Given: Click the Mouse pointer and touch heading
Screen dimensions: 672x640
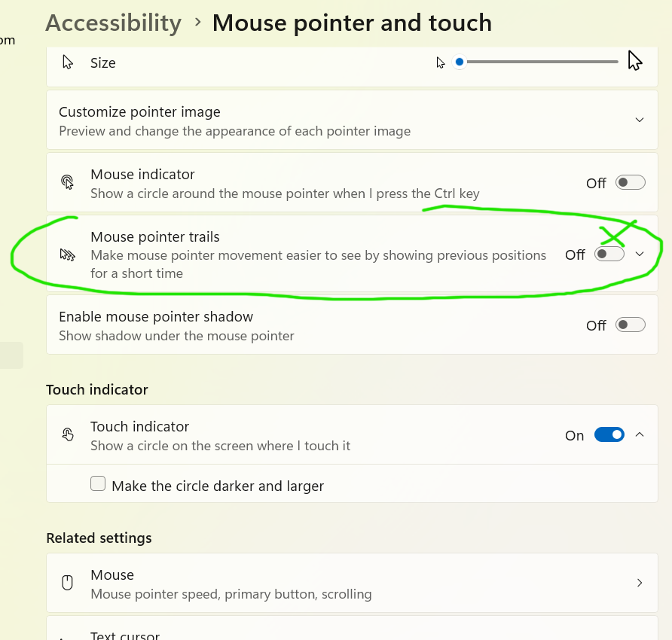Looking at the screenshot, I should coord(352,23).
